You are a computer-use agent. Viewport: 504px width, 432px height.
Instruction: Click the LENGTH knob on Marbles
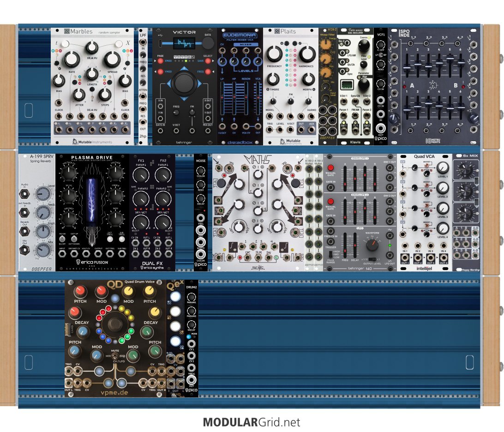[x=92, y=74]
